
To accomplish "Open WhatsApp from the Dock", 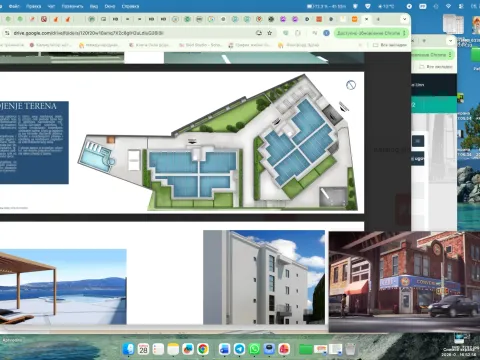I will (x=254, y=349).
